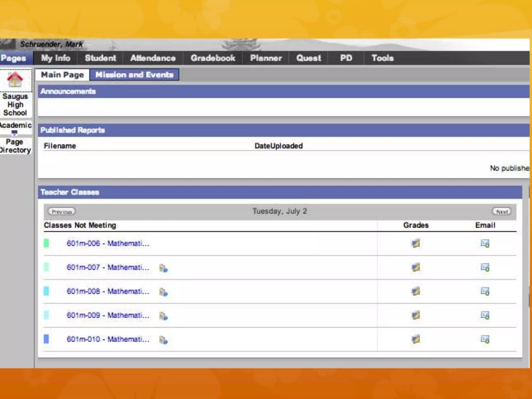Open grades icon for class 601m-010
This screenshot has height=399, width=532.
tap(416, 339)
